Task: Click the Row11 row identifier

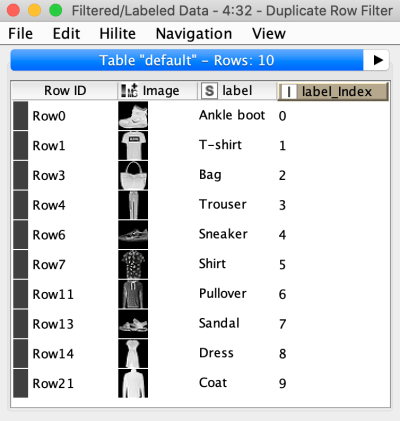Action: (53, 294)
